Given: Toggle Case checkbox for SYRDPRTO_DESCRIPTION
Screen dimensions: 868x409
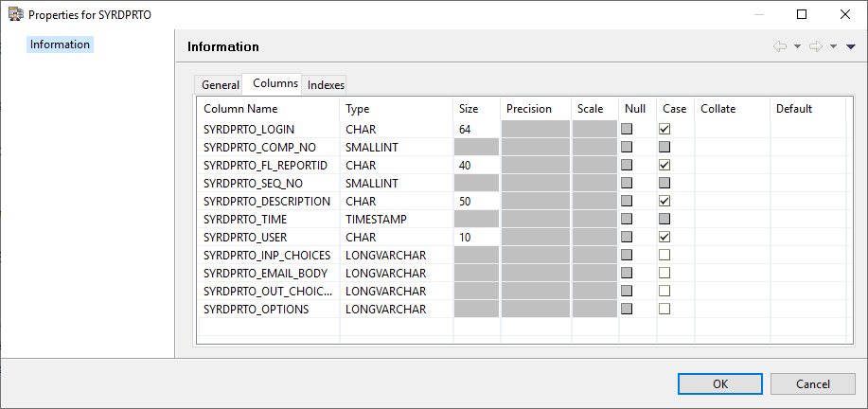Looking at the screenshot, I should [664, 201].
